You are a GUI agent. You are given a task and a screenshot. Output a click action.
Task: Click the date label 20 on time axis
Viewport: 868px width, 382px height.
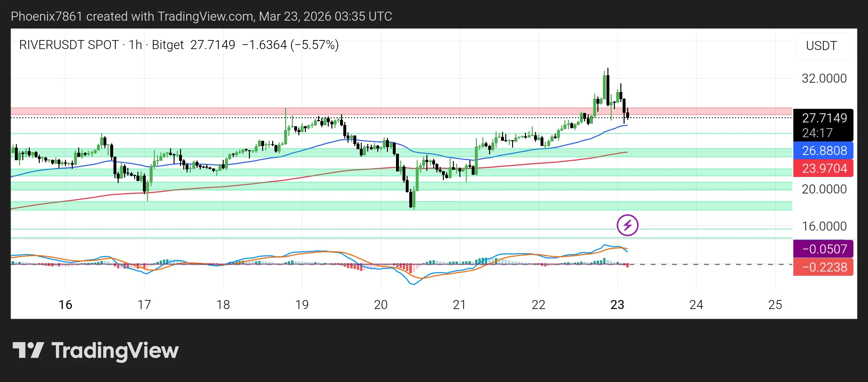click(381, 305)
